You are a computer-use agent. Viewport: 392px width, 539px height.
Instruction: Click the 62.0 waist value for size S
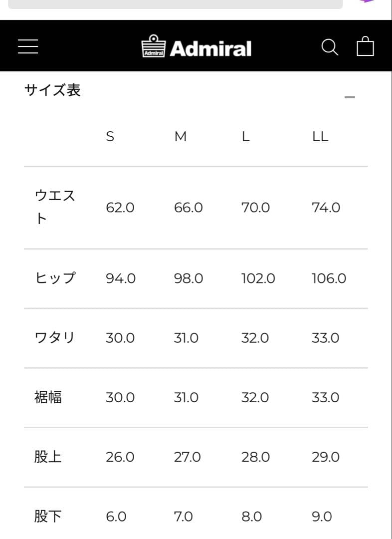120,208
